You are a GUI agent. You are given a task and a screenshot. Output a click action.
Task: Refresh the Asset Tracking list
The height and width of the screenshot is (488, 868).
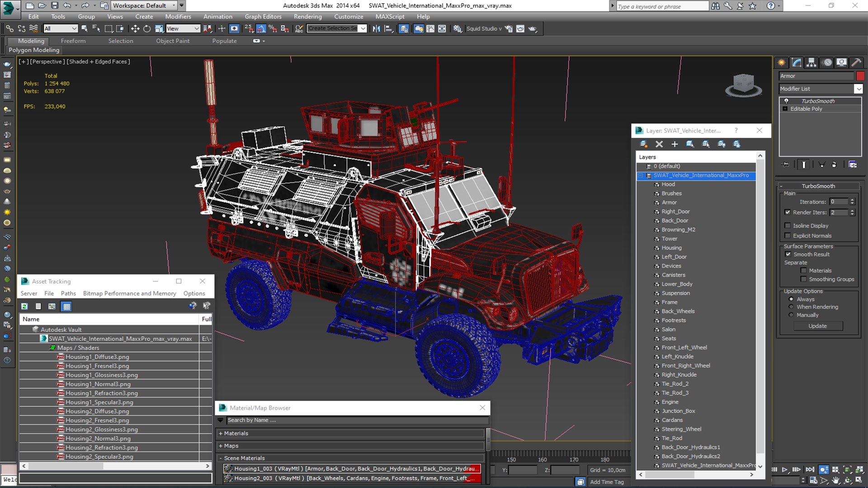point(24,306)
